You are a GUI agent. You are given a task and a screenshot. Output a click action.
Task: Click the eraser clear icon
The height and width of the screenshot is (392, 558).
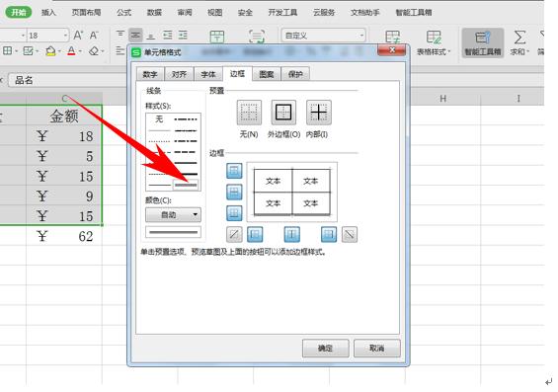[94, 51]
